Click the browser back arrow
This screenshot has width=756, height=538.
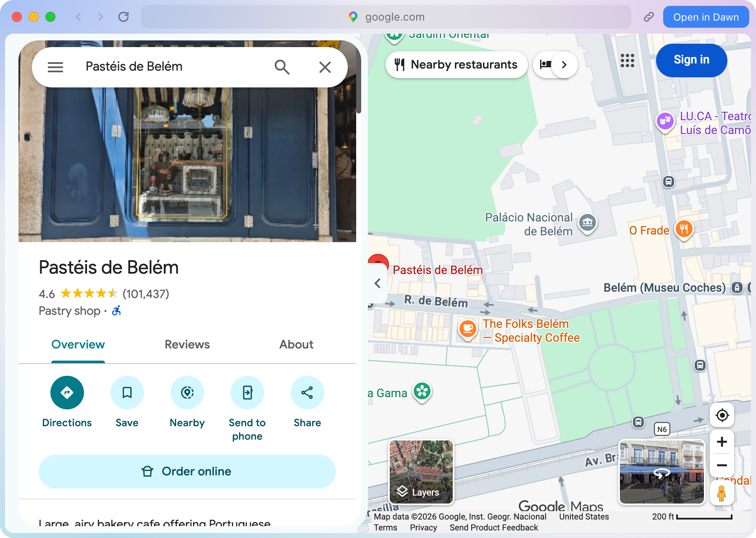pyautogui.click(x=78, y=17)
